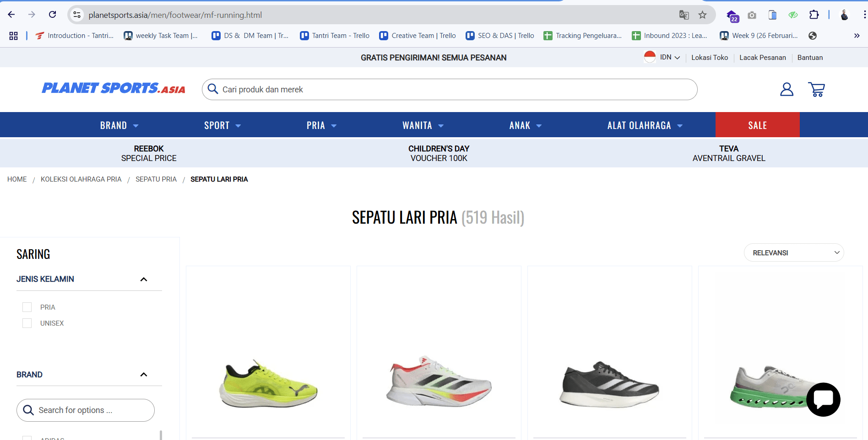Open the shopping cart
This screenshot has height=440, width=868.
(816, 89)
